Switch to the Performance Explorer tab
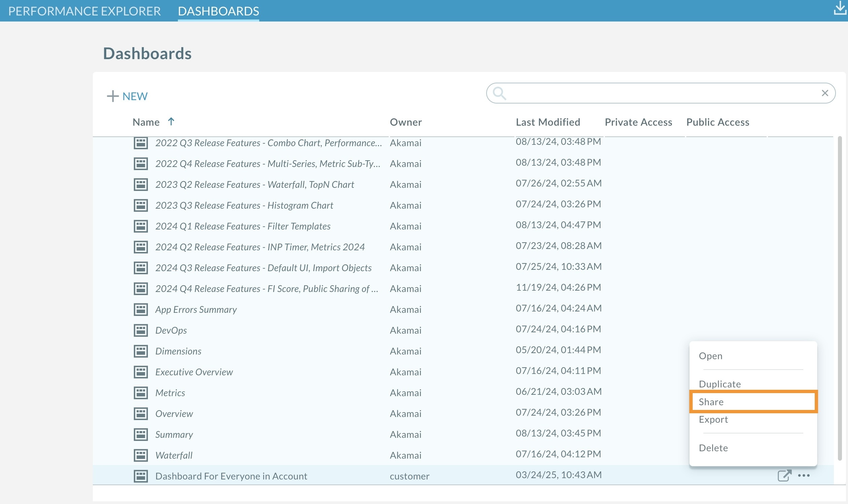Image resolution: width=848 pixels, height=504 pixels. 84,11
